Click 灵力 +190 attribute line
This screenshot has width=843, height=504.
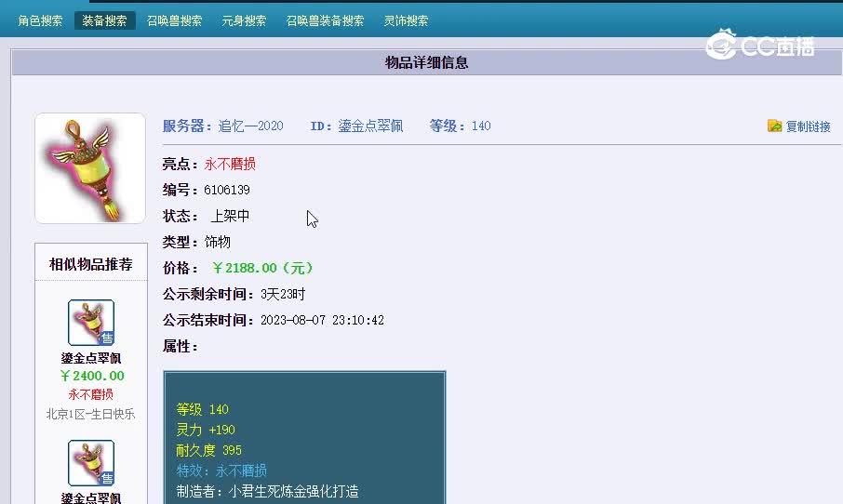(206, 430)
